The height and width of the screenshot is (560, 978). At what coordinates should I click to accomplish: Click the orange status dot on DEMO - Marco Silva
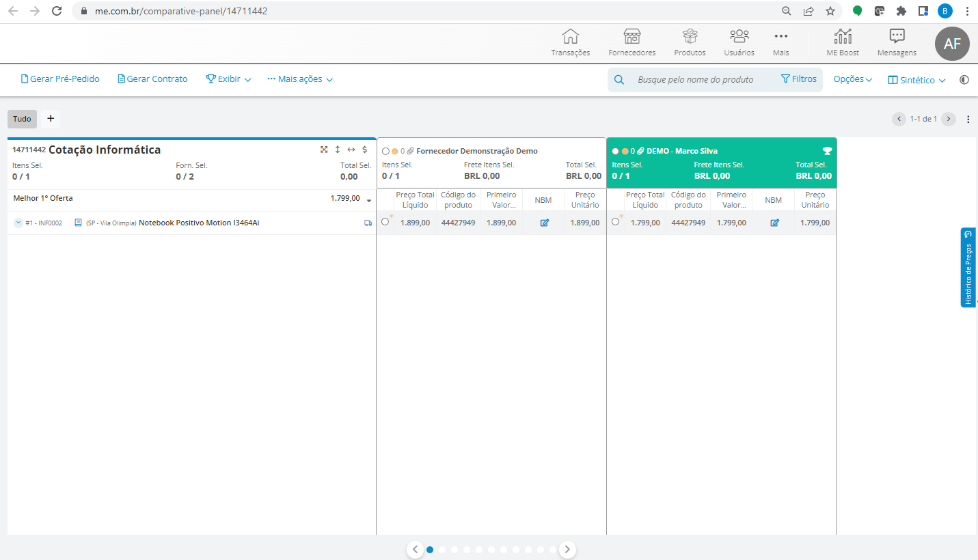(x=625, y=152)
